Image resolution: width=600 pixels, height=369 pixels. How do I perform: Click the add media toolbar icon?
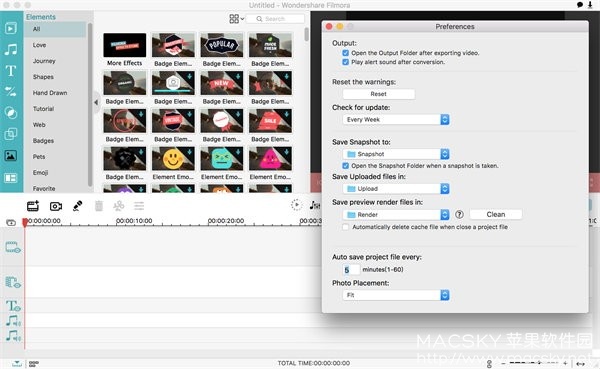(x=33, y=206)
